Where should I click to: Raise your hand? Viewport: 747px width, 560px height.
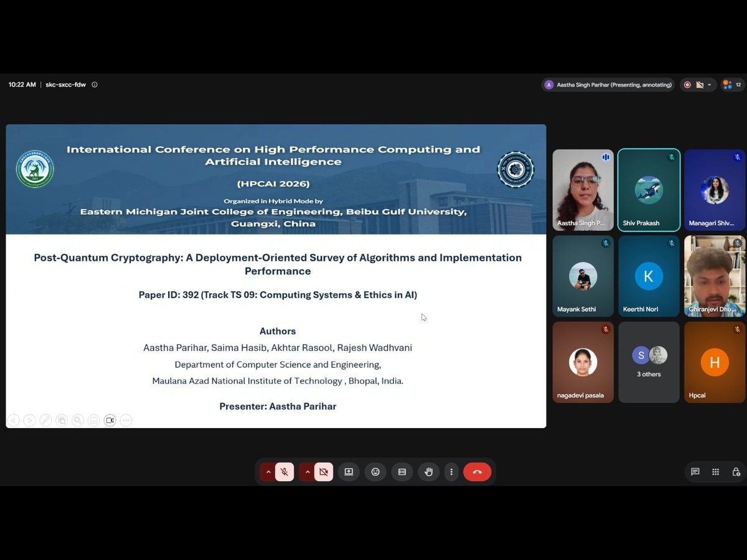429,472
